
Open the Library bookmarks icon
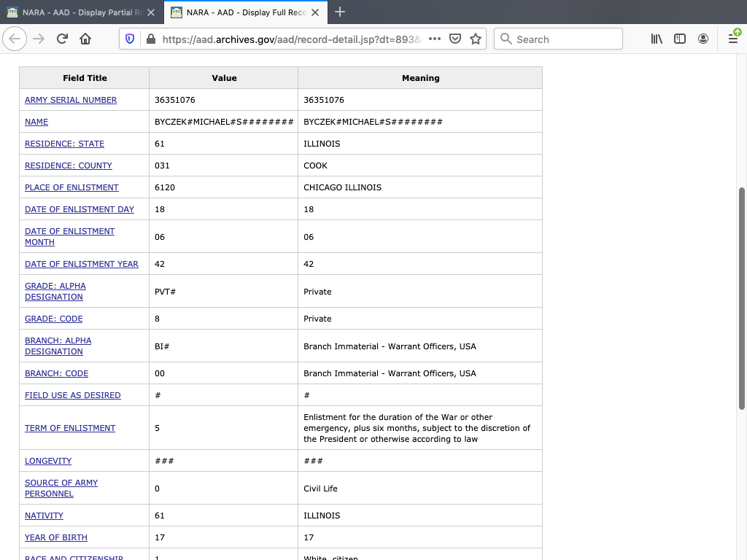tap(657, 39)
